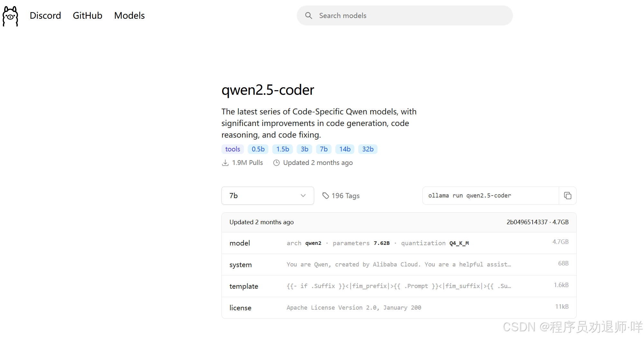Open the system prompt row

pyautogui.click(x=399, y=265)
